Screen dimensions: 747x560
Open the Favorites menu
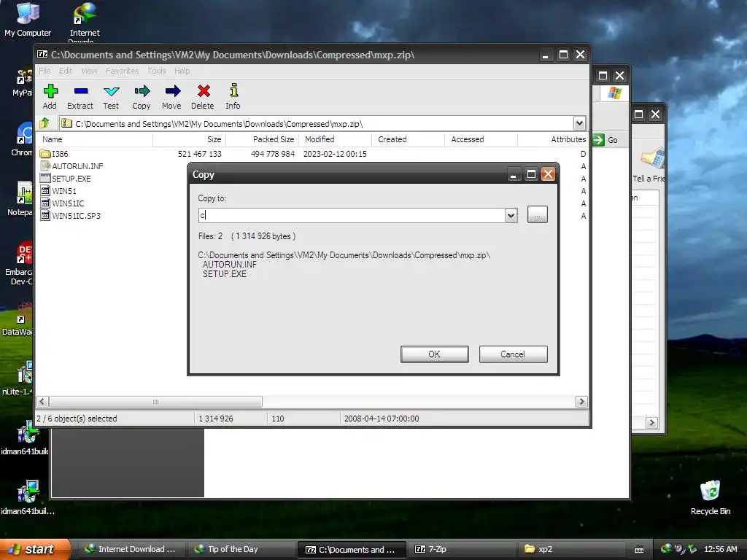click(123, 71)
